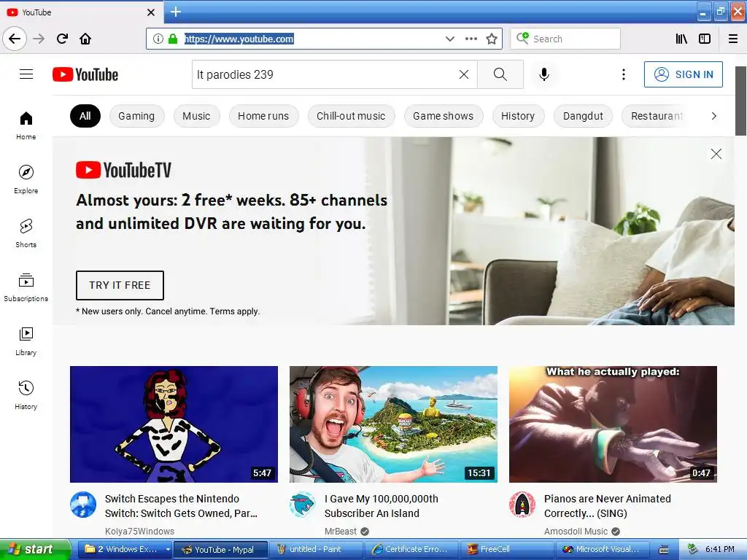This screenshot has width=747, height=560.
Task: Click the TRY IT FREE button
Action: tap(120, 285)
